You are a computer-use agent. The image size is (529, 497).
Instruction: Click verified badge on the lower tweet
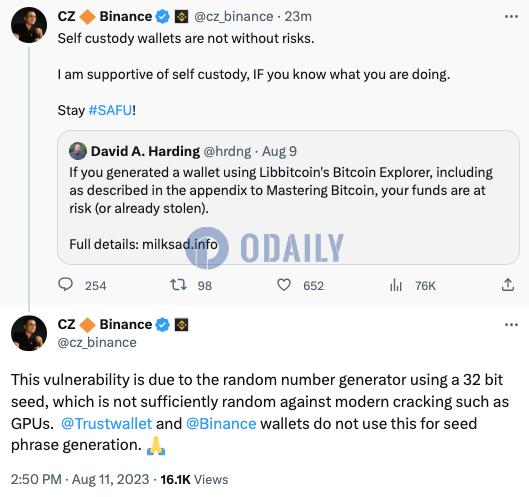coord(163,325)
